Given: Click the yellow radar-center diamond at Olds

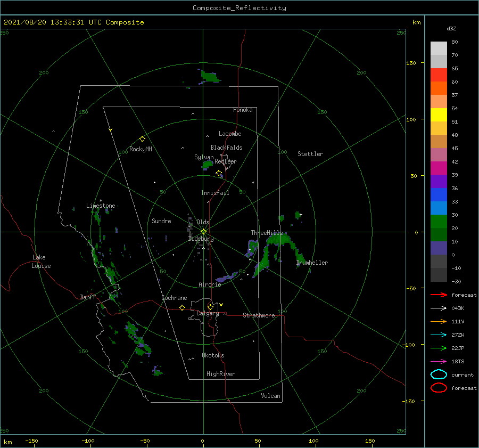Looking at the screenshot, I should pyautogui.click(x=203, y=232).
